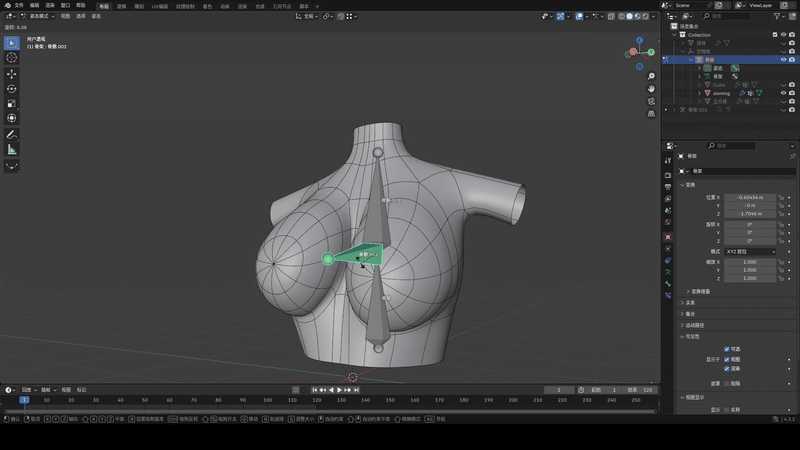Click the pan hand icon in viewport

pos(651,88)
